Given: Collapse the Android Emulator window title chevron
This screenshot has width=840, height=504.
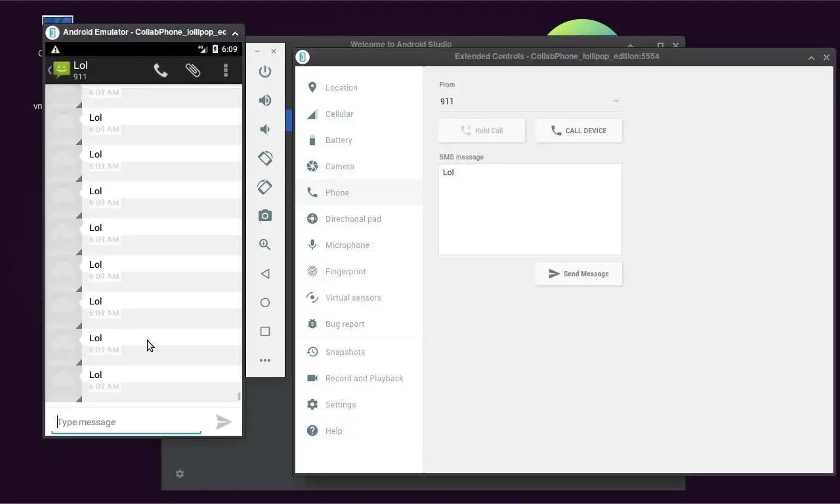Looking at the screenshot, I should coord(235,33).
